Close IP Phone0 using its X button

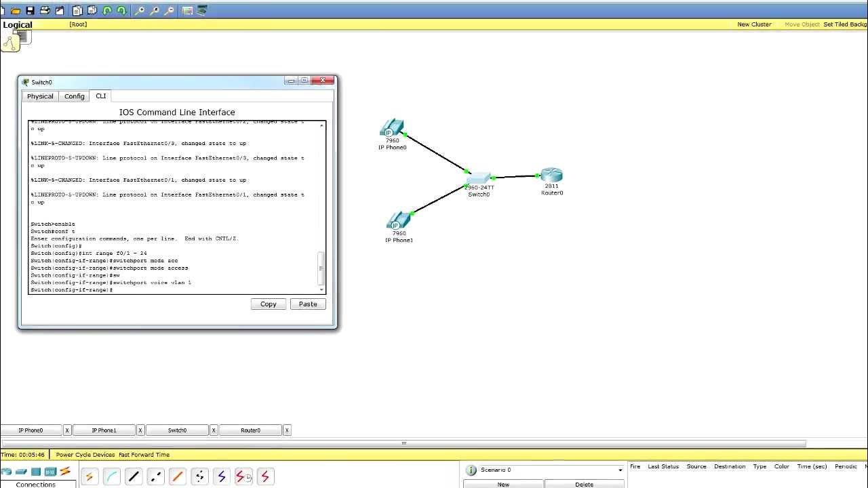67,430
